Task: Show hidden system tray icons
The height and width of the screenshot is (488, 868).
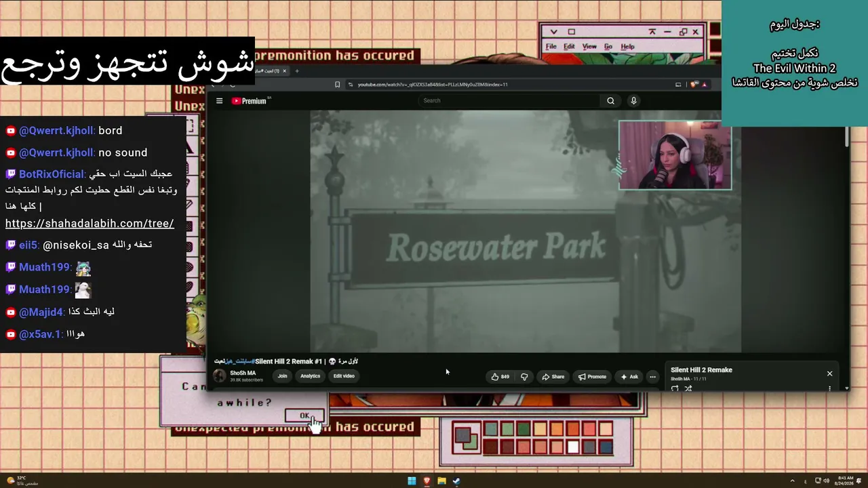Action: pos(793,481)
